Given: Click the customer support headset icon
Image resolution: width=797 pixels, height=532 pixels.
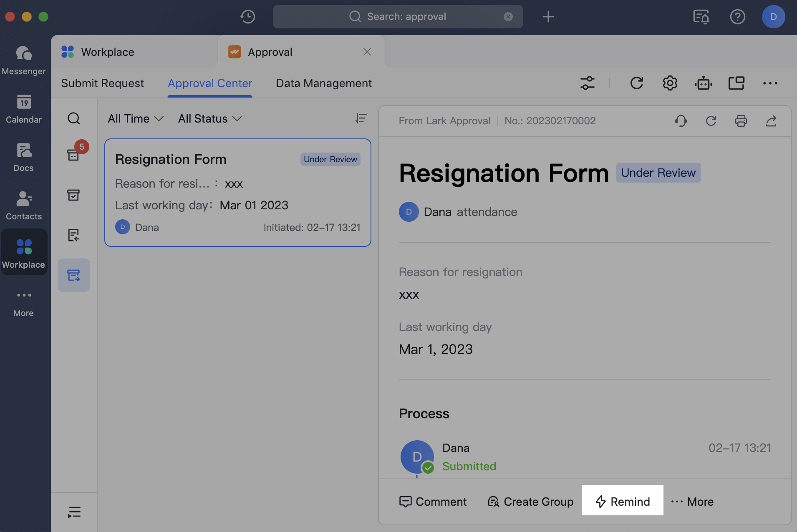Looking at the screenshot, I should pos(681,121).
